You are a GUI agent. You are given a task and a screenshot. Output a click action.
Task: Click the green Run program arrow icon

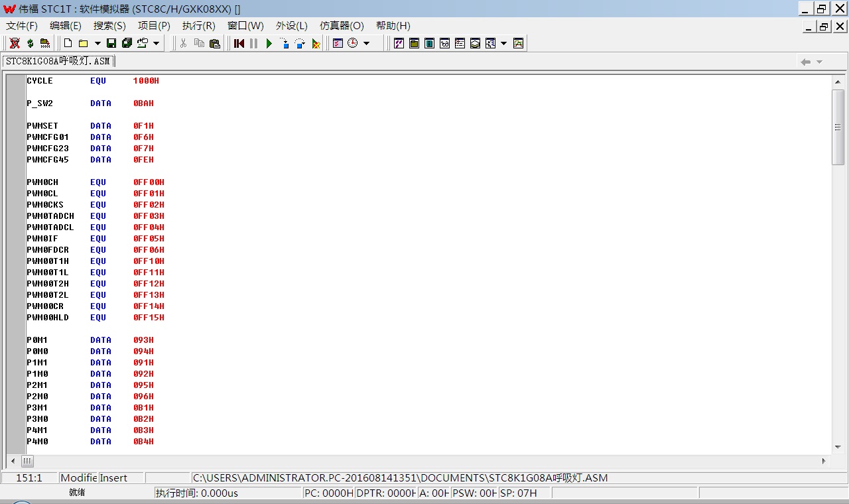pyautogui.click(x=269, y=43)
